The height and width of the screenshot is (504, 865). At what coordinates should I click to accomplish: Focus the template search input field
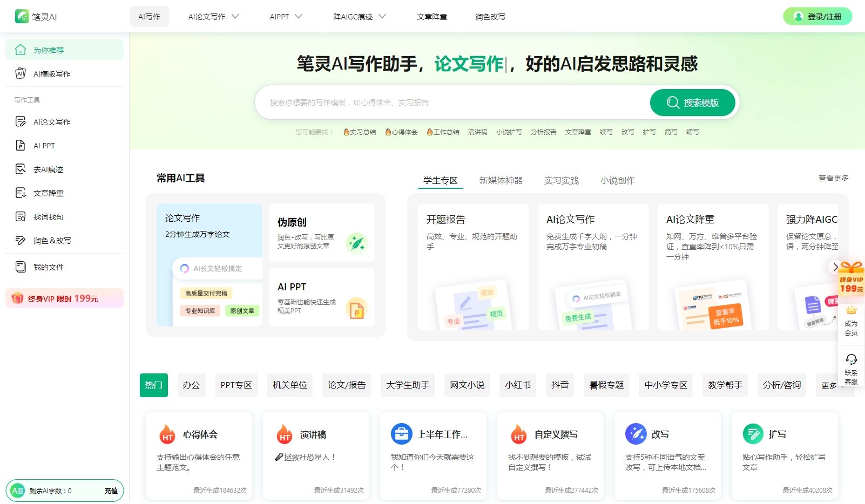(454, 103)
